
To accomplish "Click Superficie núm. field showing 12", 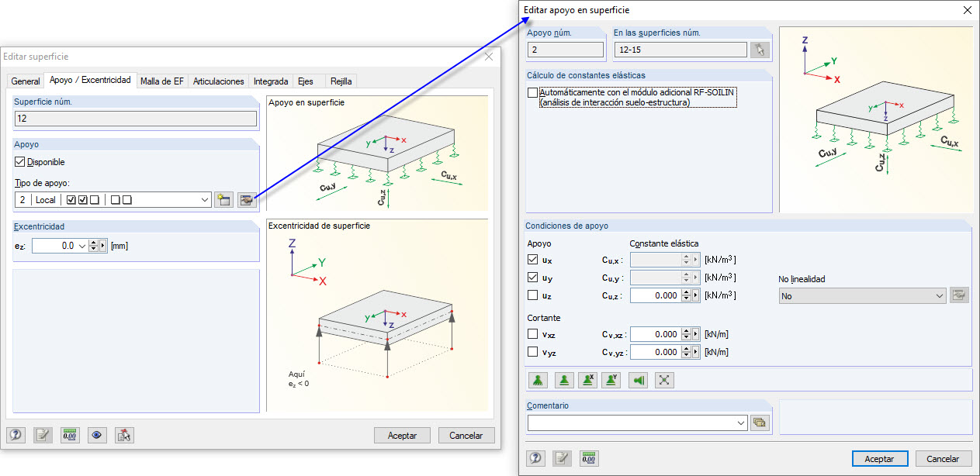I will coord(136,119).
